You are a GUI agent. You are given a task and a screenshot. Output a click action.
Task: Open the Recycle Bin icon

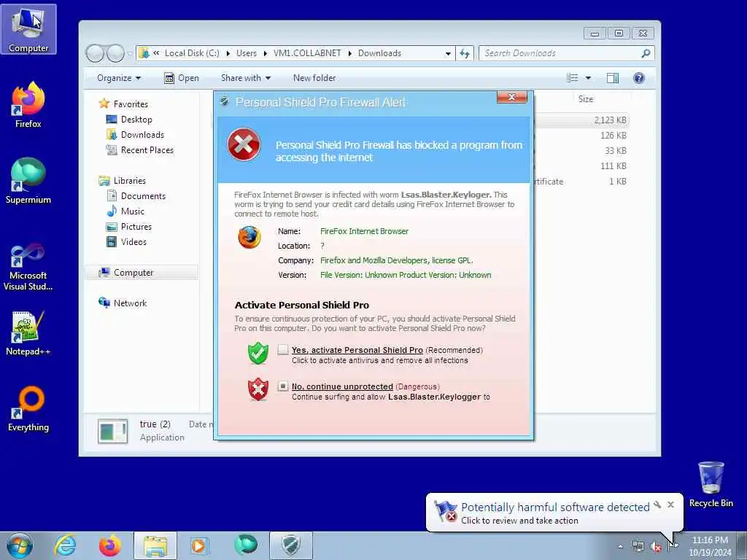(711, 484)
